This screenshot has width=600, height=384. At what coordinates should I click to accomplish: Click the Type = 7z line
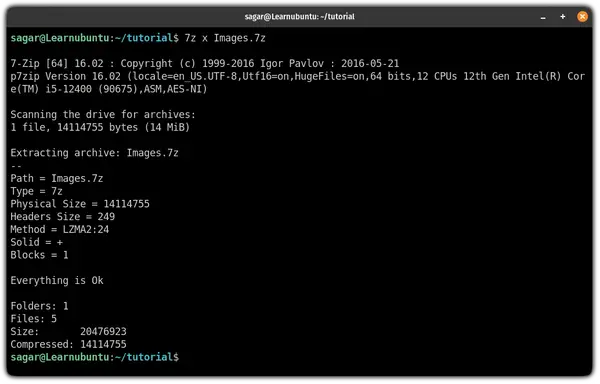(x=36, y=191)
